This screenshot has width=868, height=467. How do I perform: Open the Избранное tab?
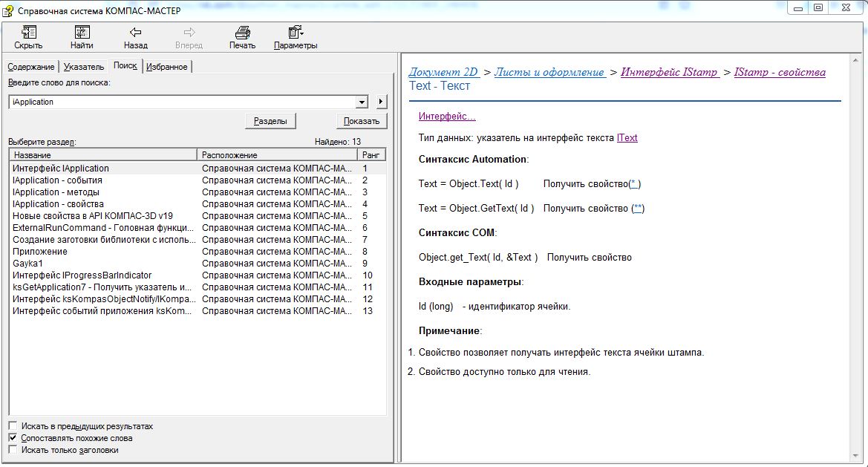click(x=166, y=67)
